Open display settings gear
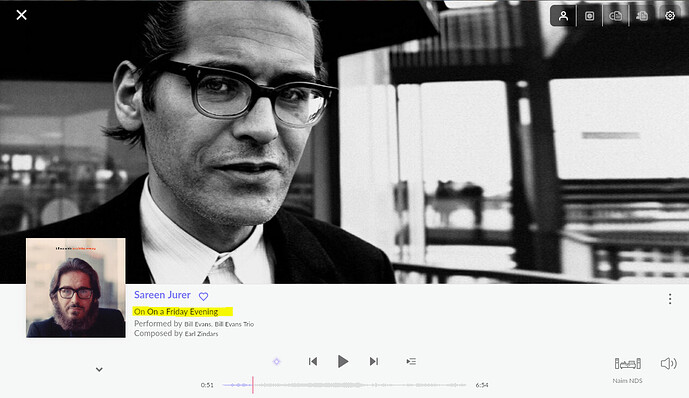The width and height of the screenshot is (689, 398). coord(670,16)
